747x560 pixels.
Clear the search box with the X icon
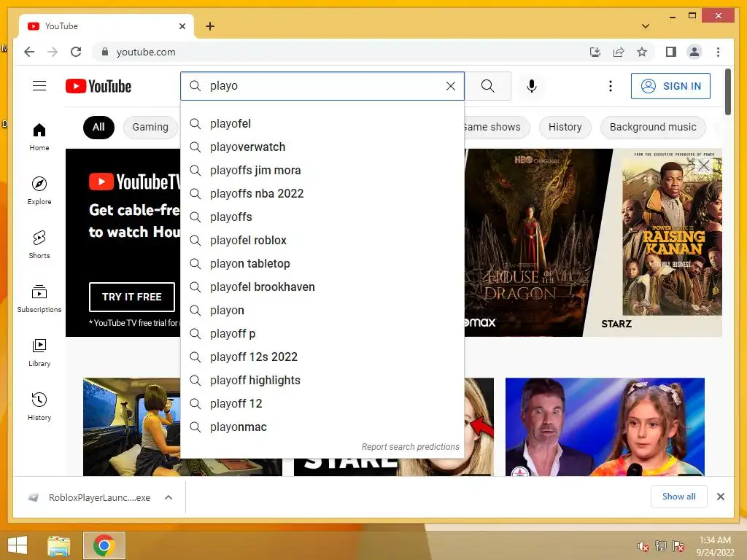click(451, 86)
